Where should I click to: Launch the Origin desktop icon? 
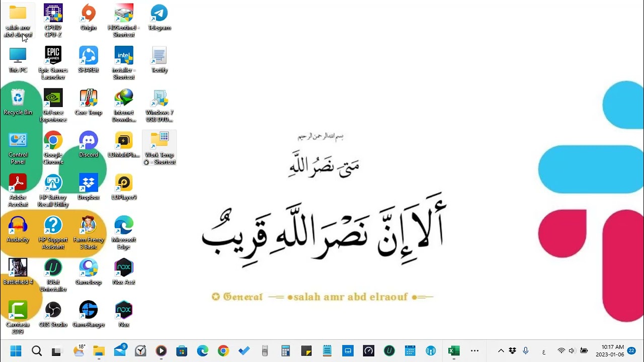[89, 18]
